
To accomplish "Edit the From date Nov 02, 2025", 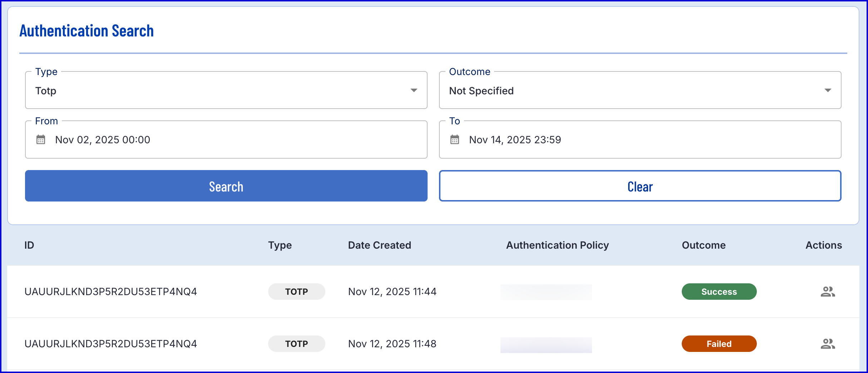I will [103, 140].
